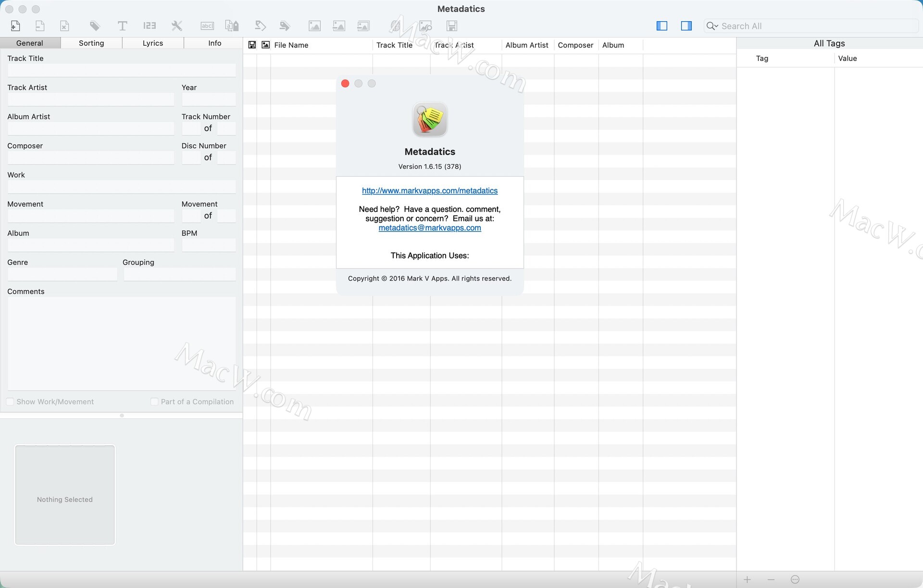The width and height of the screenshot is (923, 588).
Task: Click the abc rename toolbar icon
Action: click(207, 26)
